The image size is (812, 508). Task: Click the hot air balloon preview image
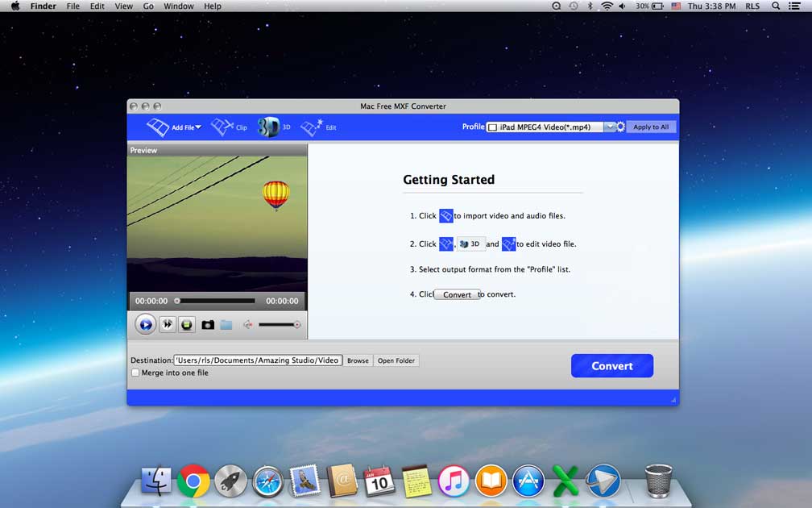click(217, 224)
